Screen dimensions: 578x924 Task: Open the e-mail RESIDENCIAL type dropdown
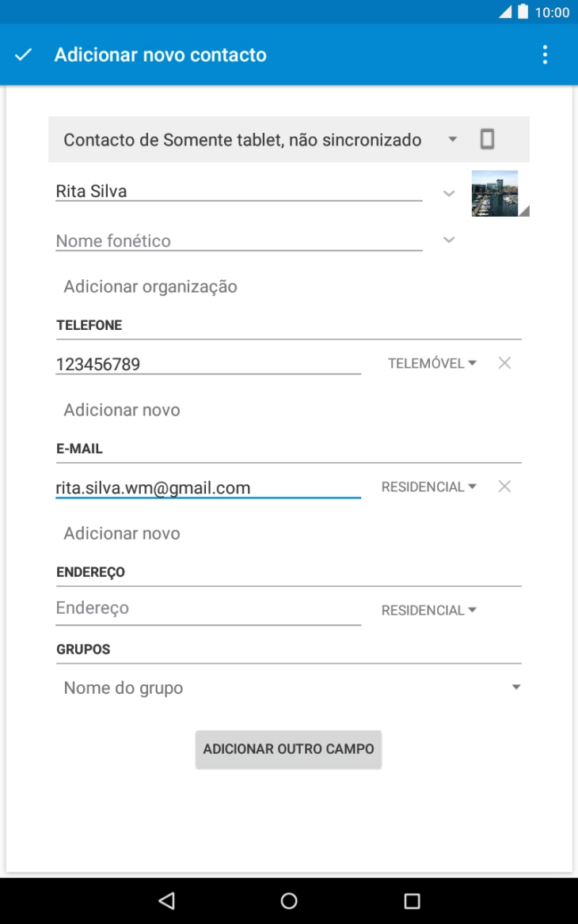point(429,487)
